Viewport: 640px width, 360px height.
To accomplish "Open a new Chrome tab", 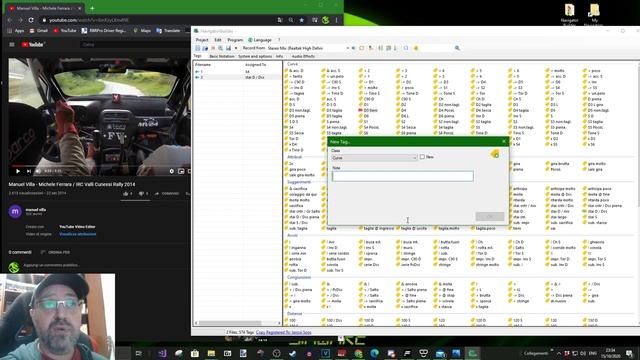I will pyautogui.click(x=92, y=8).
